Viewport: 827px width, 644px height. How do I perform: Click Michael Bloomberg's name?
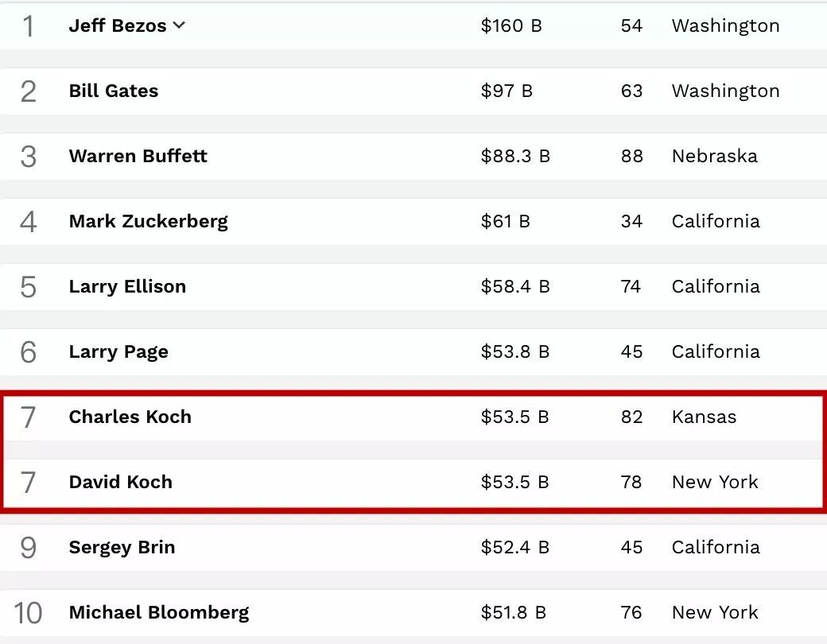coord(159,612)
